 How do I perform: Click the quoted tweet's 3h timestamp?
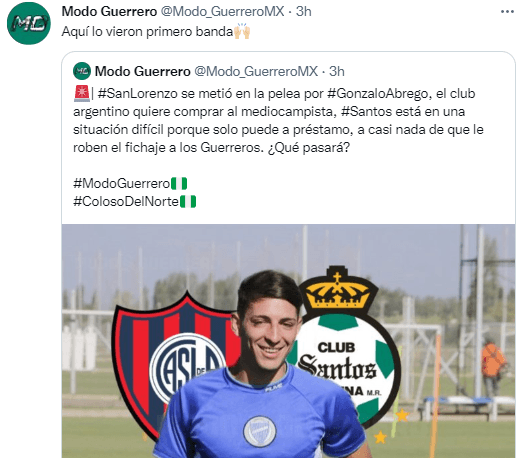(x=337, y=71)
